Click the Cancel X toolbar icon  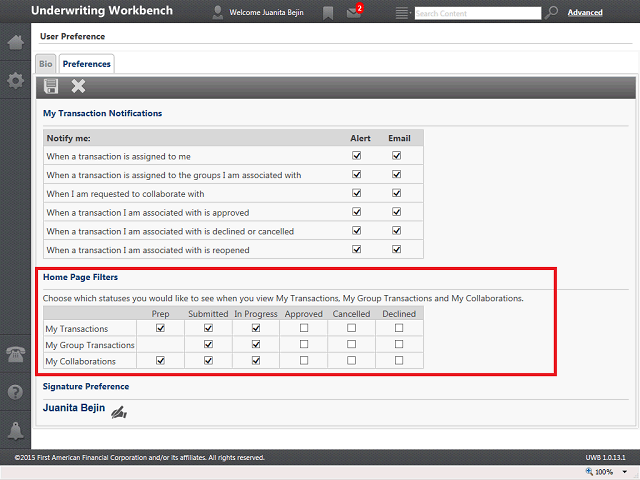point(78,86)
